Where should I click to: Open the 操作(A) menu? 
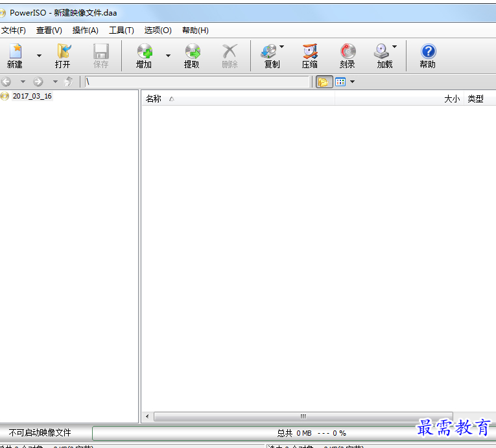(86, 30)
